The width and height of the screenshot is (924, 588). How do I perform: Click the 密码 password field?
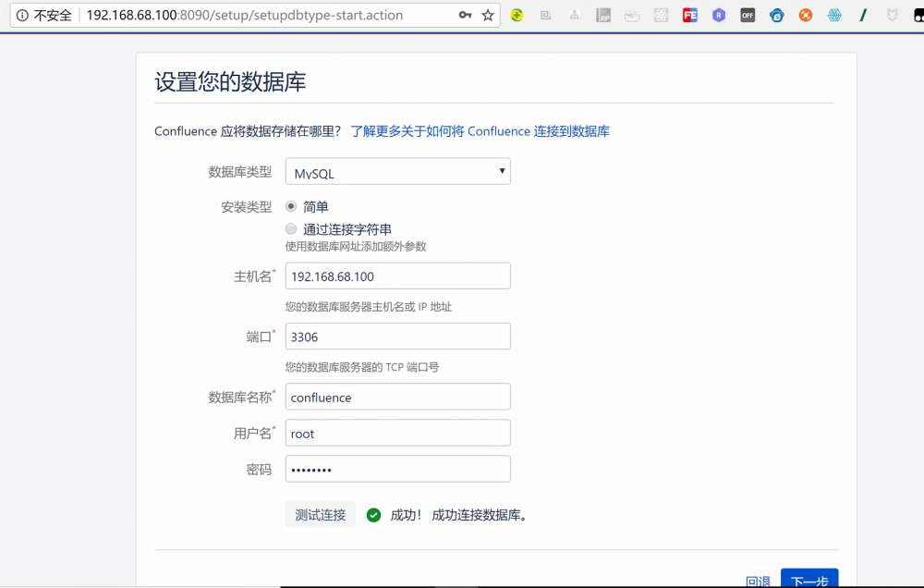click(397, 469)
